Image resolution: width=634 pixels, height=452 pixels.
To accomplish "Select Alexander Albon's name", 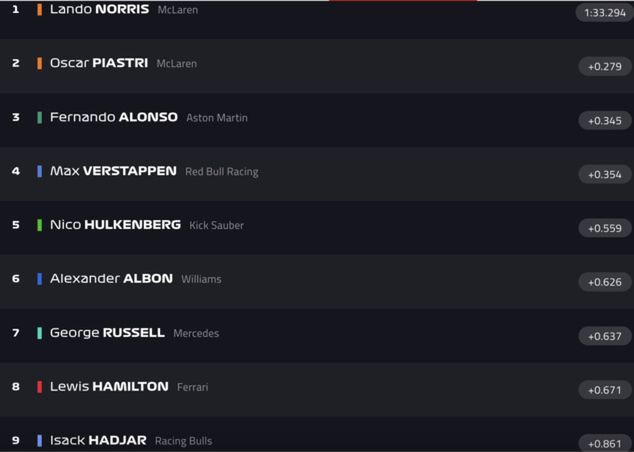I will tap(111, 279).
